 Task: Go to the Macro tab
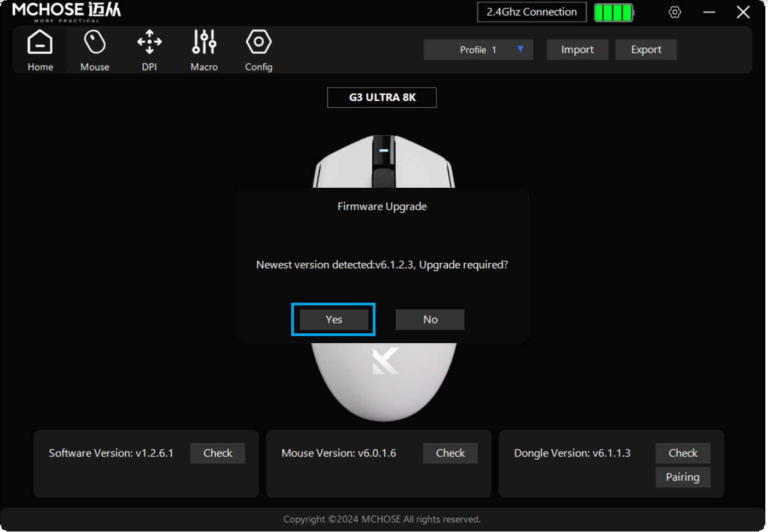coord(204,50)
